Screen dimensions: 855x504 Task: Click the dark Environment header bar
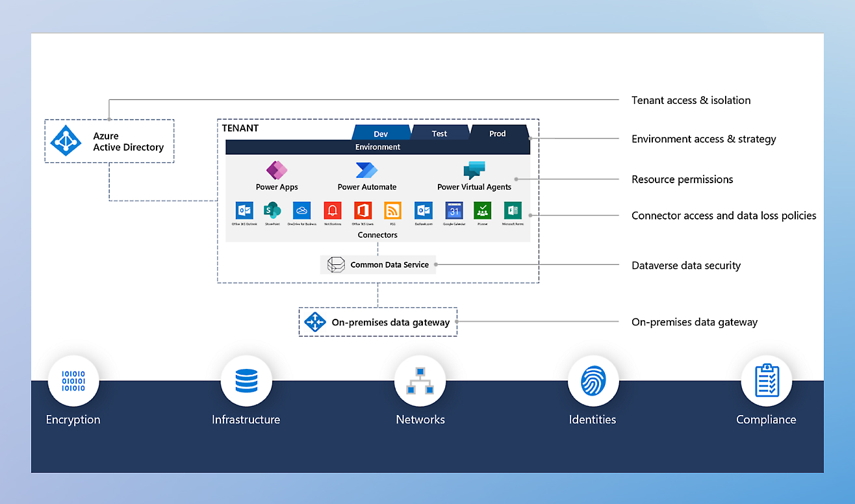(x=377, y=147)
